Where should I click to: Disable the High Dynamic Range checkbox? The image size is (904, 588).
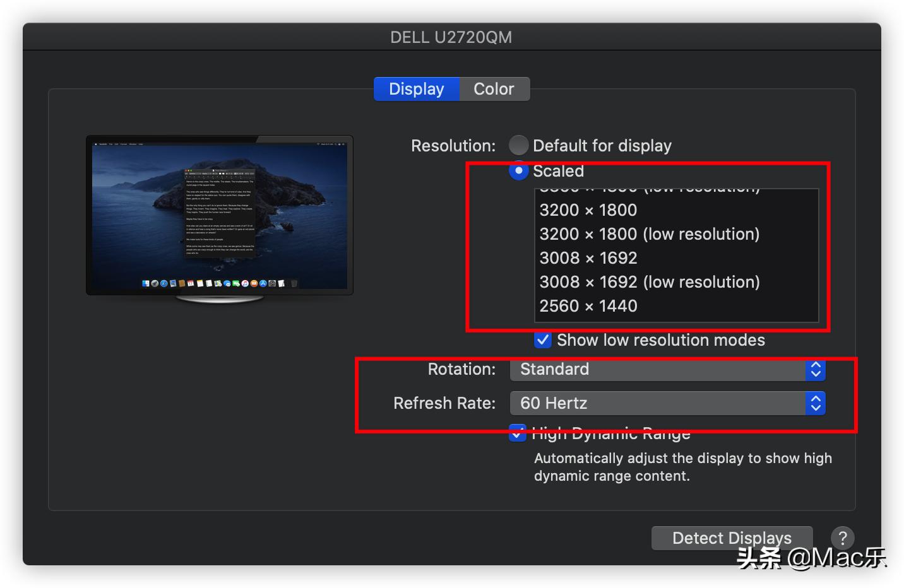(x=517, y=433)
